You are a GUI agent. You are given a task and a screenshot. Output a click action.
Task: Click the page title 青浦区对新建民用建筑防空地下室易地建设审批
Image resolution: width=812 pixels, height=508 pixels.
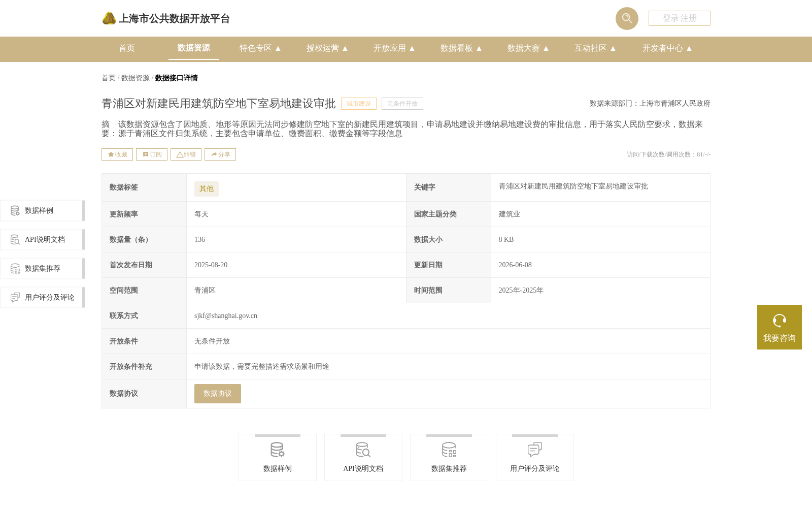tap(219, 104)
